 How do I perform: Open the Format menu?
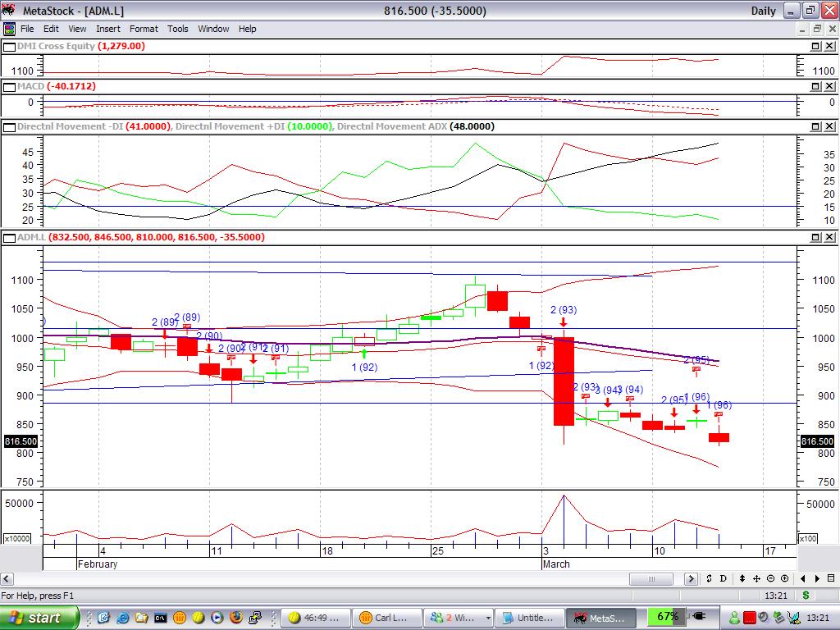[144, 29]
